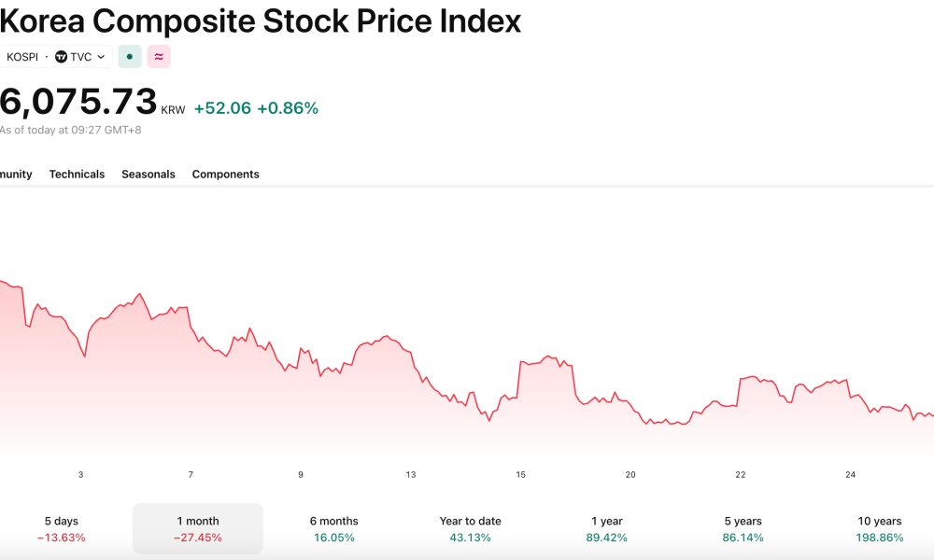Open the Seasonals tab

149,175
